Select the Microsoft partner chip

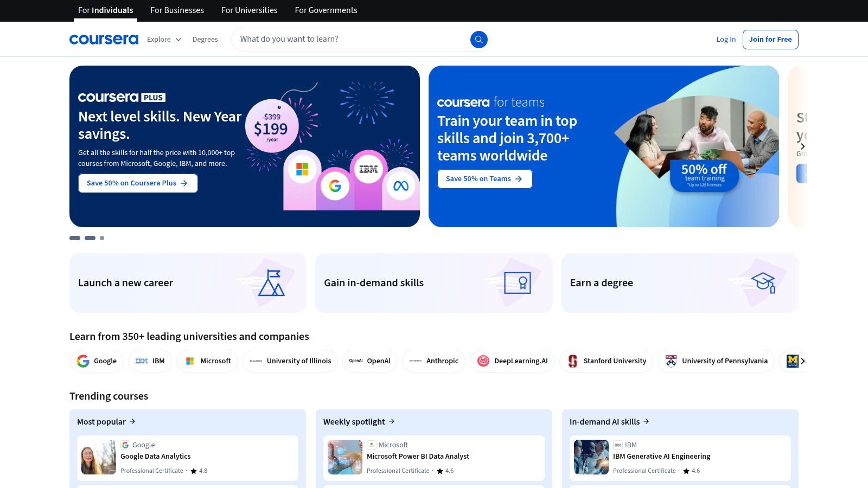207,361
